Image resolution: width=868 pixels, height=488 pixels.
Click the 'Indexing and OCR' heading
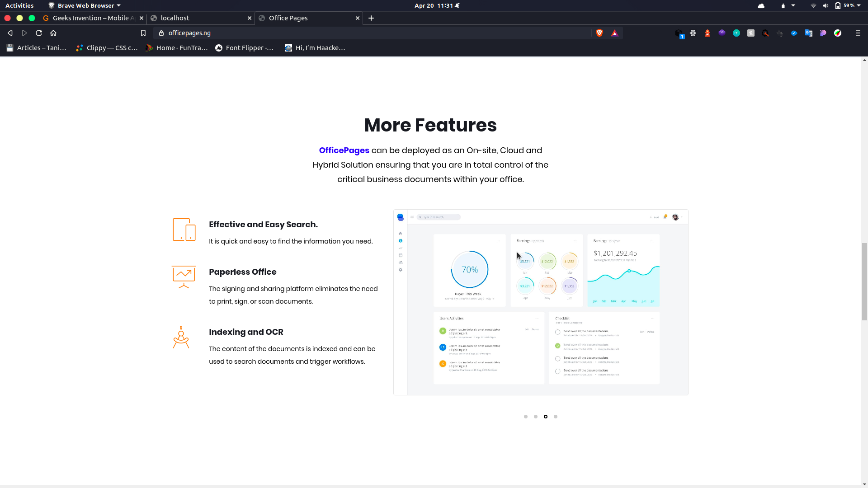246,332
